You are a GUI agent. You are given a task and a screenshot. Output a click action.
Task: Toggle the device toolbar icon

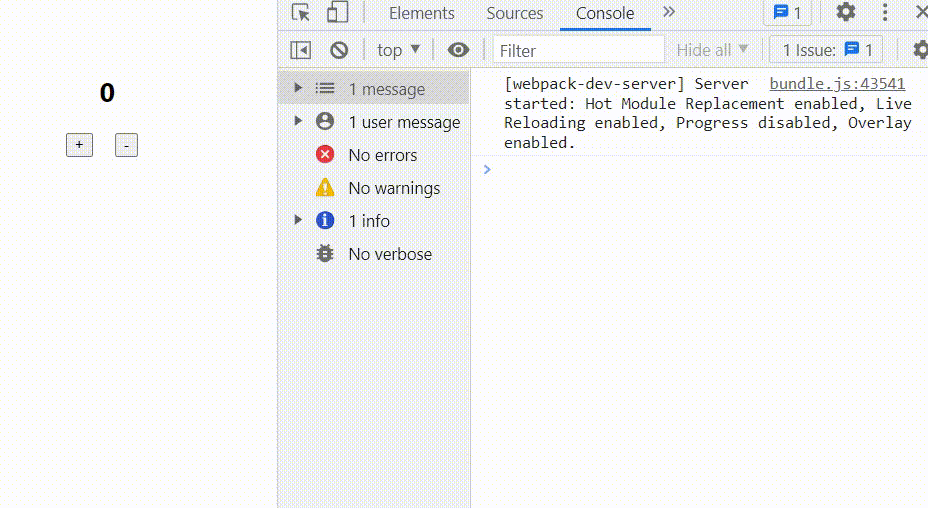coord(337,12)
